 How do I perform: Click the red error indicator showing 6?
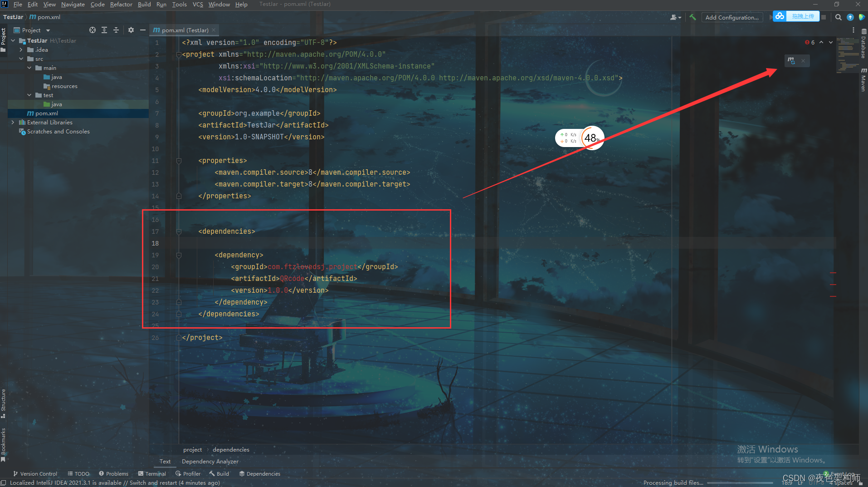pos(810,42)
